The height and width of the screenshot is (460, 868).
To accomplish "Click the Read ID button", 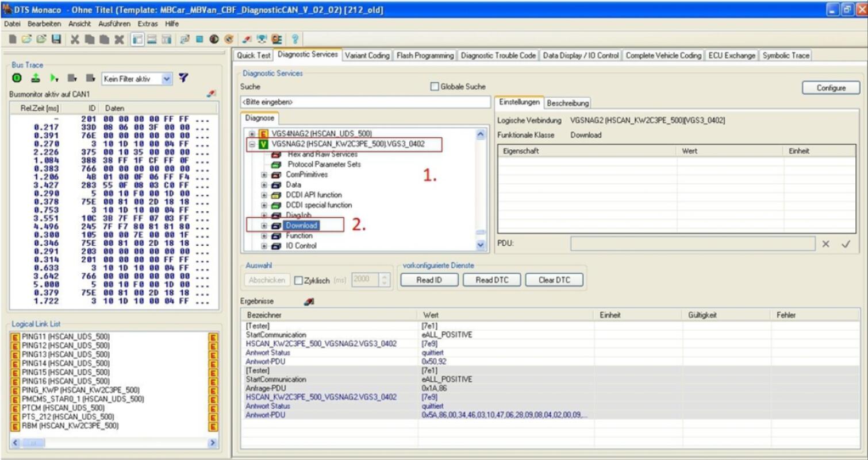I will click(x=429, y=280).
